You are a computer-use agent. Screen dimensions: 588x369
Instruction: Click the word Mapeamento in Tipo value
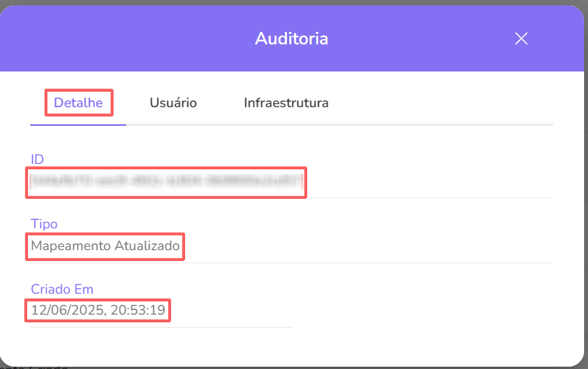[x=72, y=248]
